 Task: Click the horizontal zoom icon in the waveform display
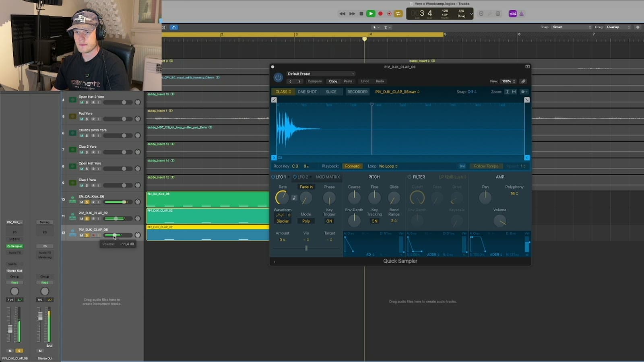point(514,92)
